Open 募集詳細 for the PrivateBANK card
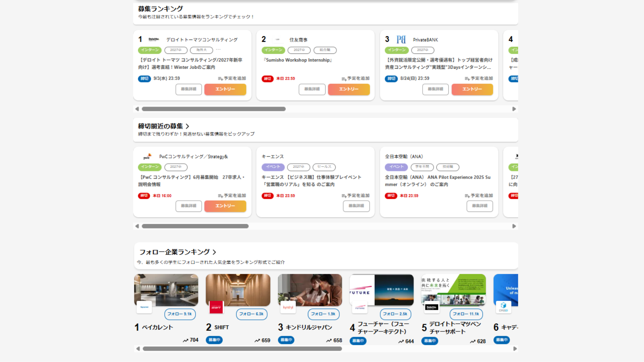This screenshot has height=362, width=644. point(436,89)
